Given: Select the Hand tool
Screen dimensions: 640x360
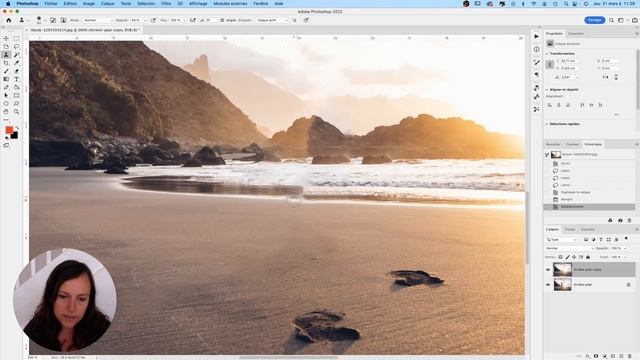Looking at the screenshot, I should [6, 111].
